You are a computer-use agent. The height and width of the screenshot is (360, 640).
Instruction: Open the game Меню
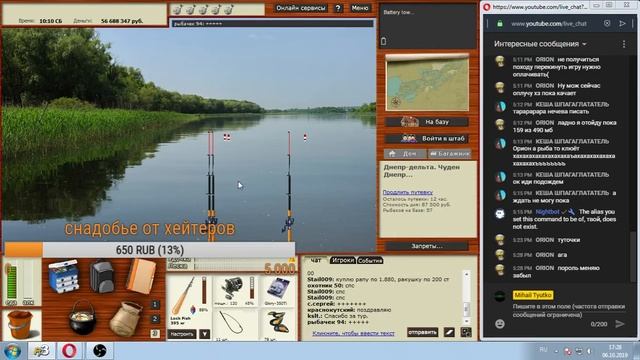[x=360, y=8]
